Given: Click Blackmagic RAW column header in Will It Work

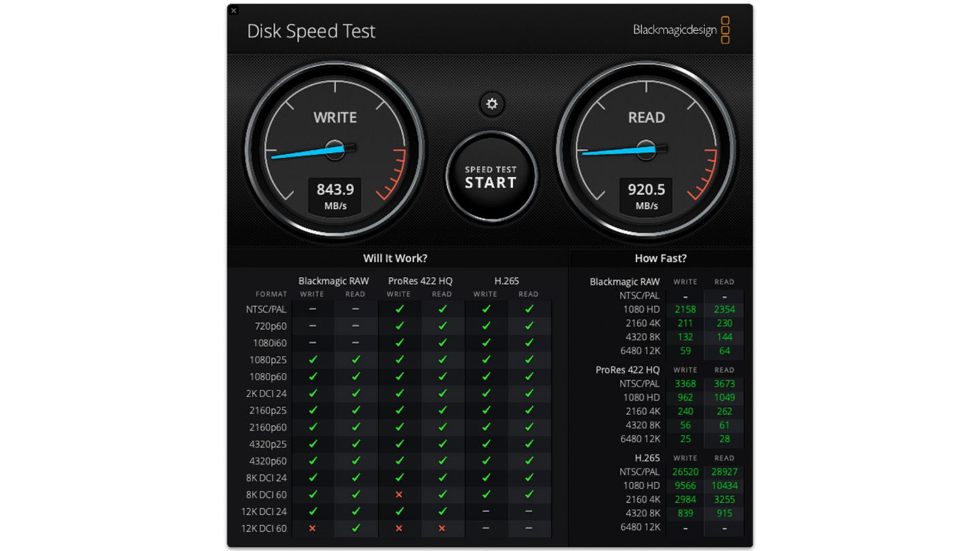Looking at the screenshot, I should point(333,281).
